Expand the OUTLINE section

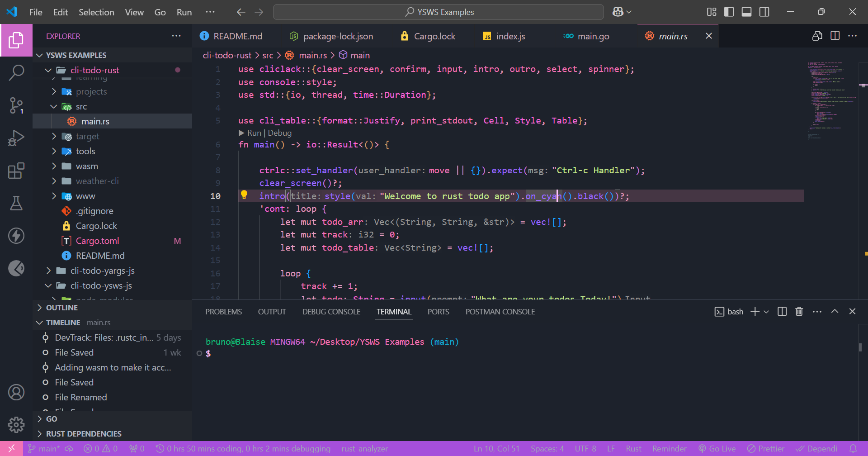point(113,308)
